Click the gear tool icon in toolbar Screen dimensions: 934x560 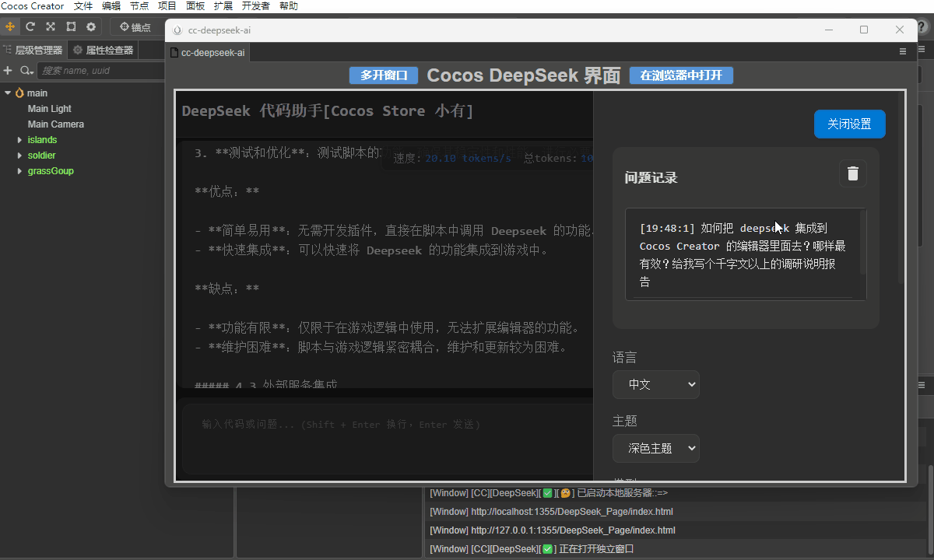91,26
